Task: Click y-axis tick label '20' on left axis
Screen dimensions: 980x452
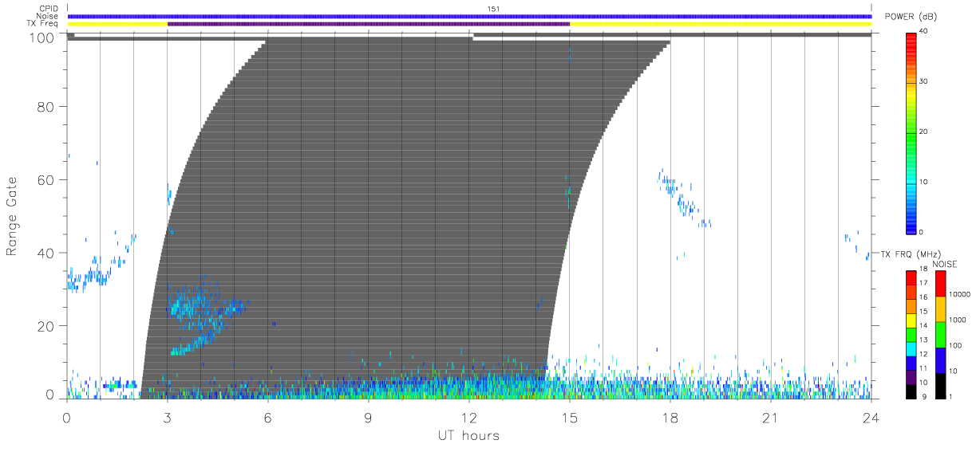Action: pos(47,326)
